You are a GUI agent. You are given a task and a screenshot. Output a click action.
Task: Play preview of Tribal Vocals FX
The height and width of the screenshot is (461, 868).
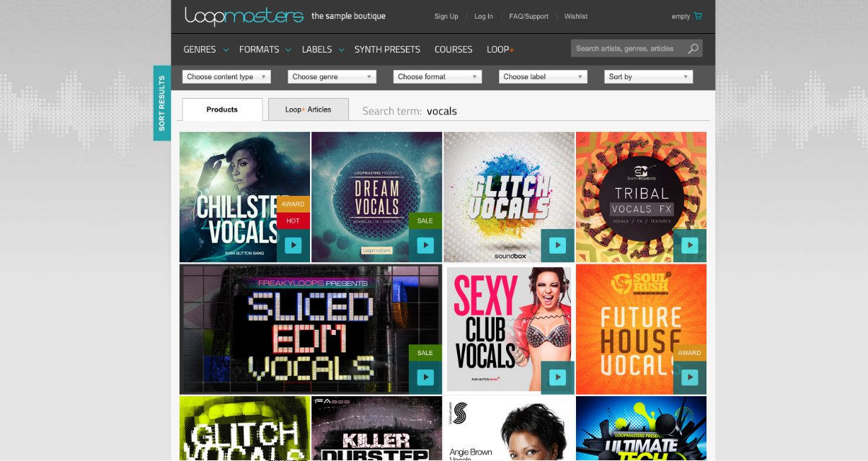click(x=690, y=246)
